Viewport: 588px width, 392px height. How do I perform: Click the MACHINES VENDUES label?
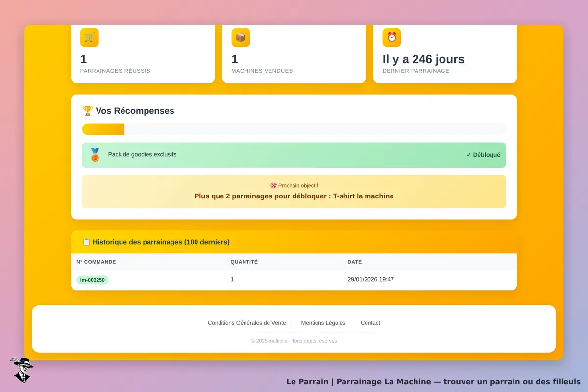pos(262,71)
